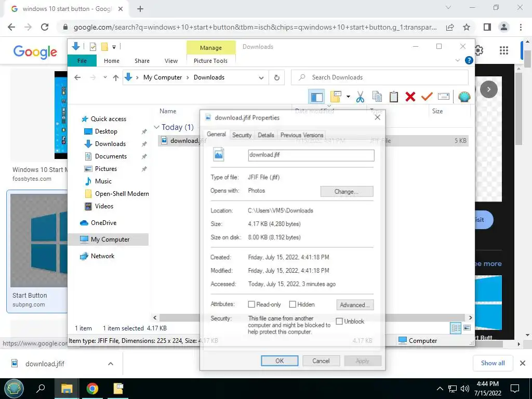Switch to the Details tab in Properties
532x399 pixels.
266,135
